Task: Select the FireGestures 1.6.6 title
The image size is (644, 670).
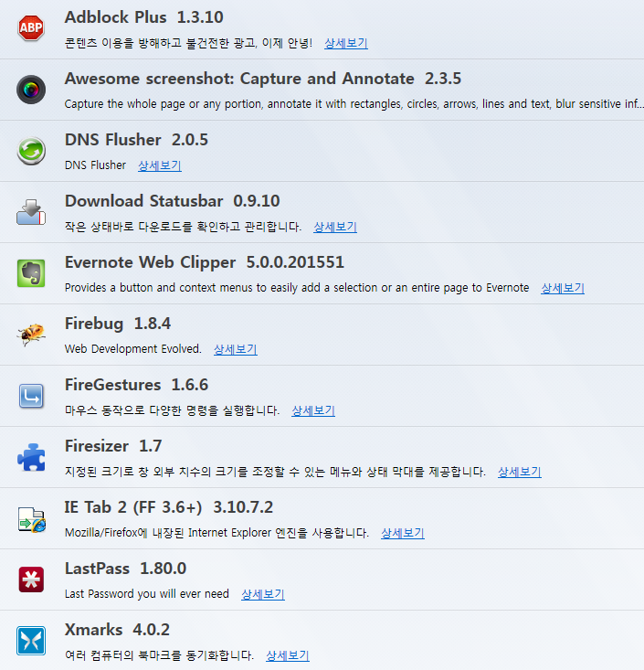Action: pos(136,385)
